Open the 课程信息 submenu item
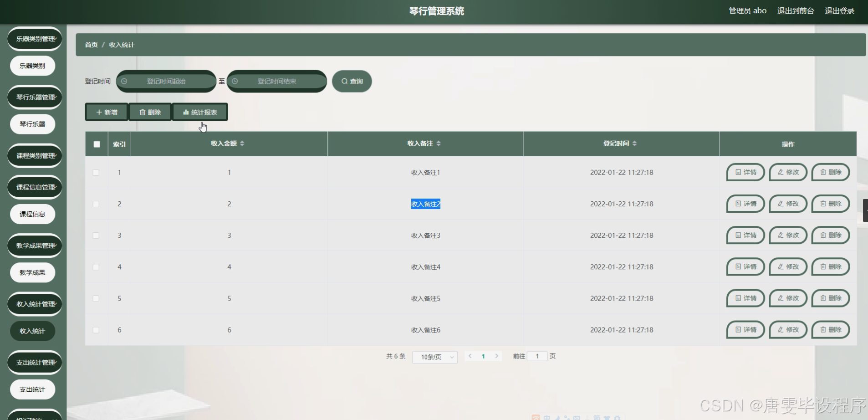868x420 pixels. [32, 214]
